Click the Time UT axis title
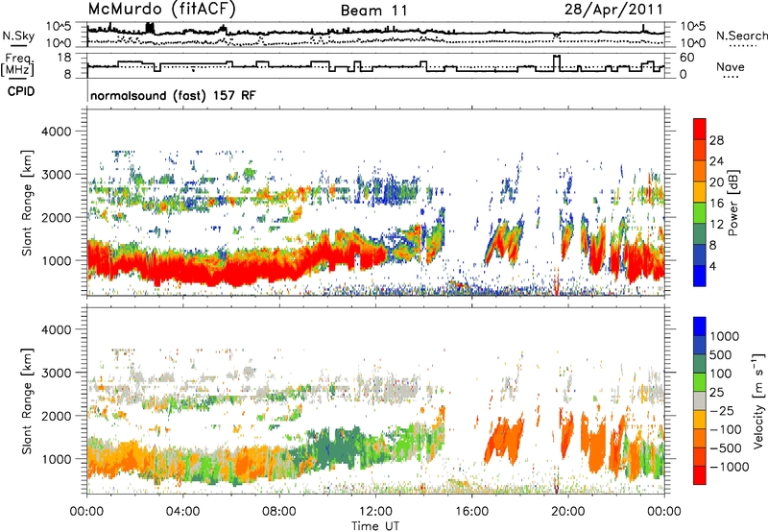 375,526
